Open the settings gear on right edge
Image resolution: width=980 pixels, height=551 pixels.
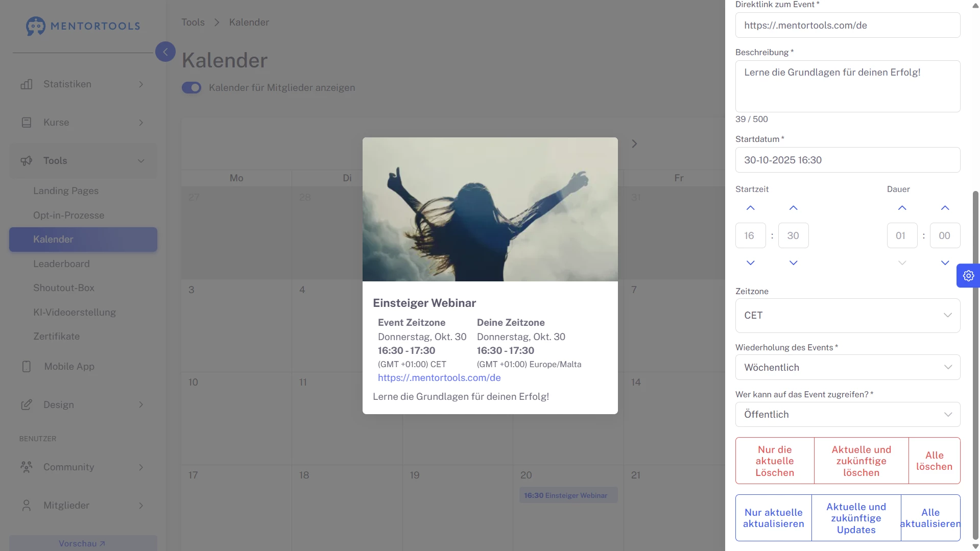point(968,275)
